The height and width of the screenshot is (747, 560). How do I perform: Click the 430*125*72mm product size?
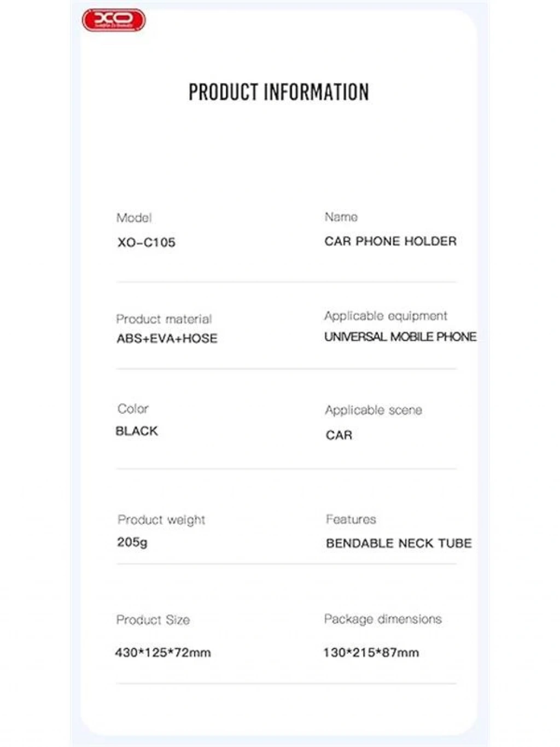[163, 652]
